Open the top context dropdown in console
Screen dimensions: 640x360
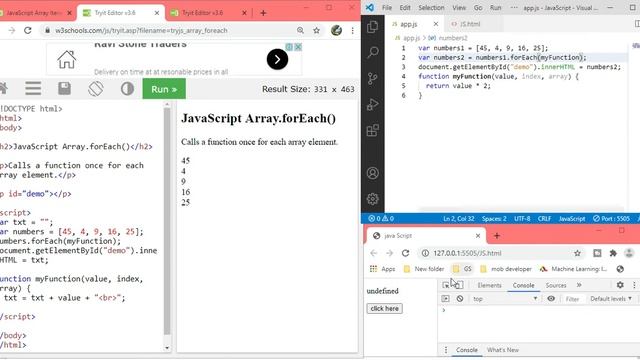[505, 299]
